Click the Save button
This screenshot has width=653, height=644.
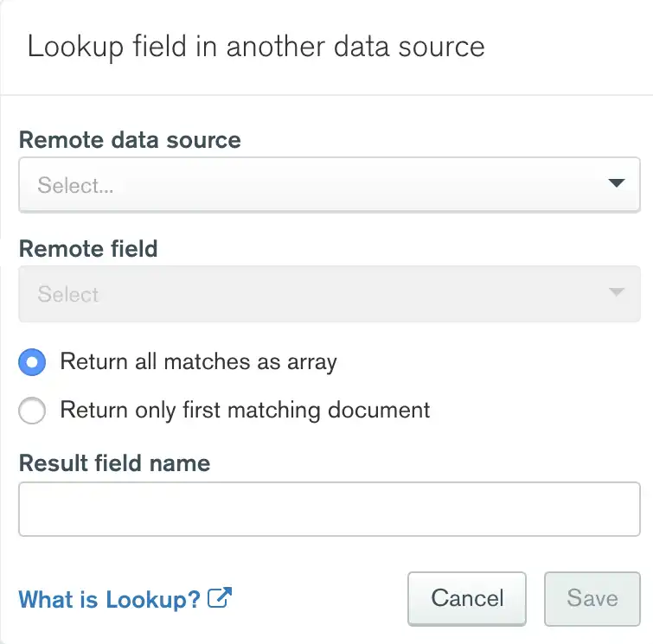click(x=592, y=598)
